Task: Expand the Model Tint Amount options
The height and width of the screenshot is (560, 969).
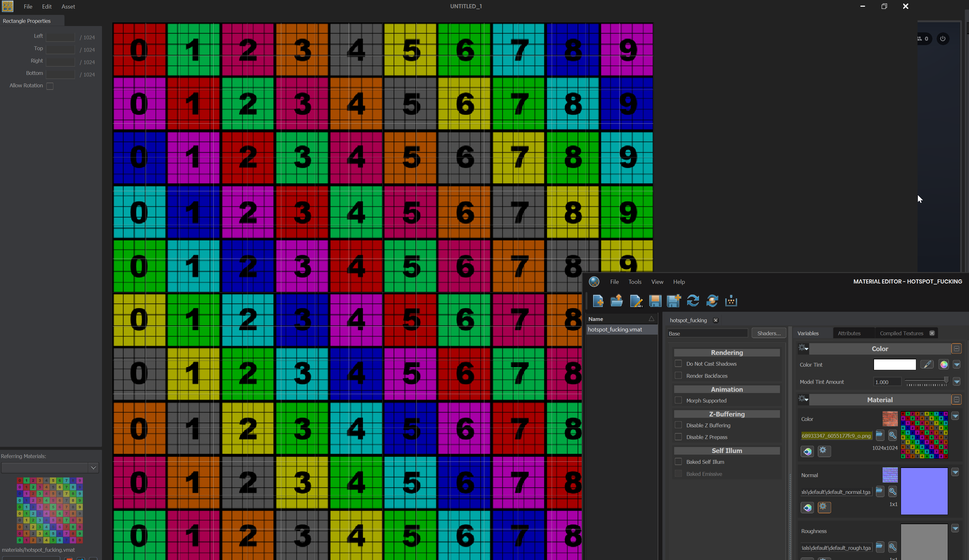Action: tap(957, 382)
